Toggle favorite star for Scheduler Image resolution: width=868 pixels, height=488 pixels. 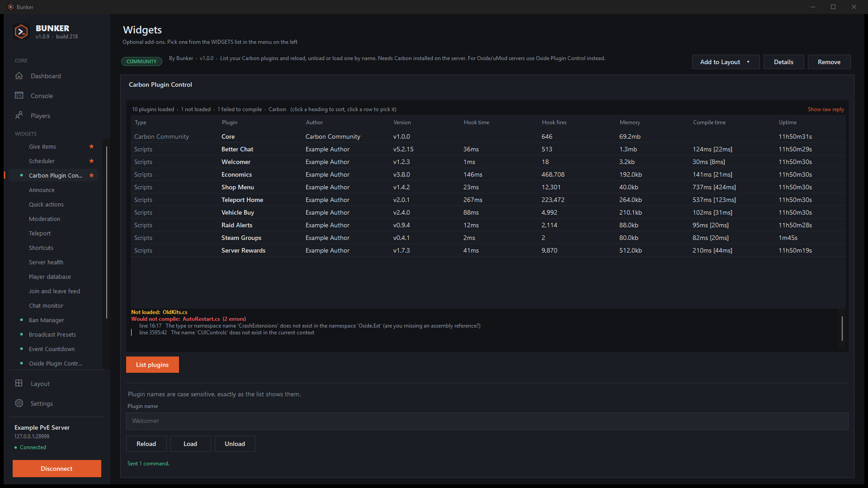coord(91,161)
